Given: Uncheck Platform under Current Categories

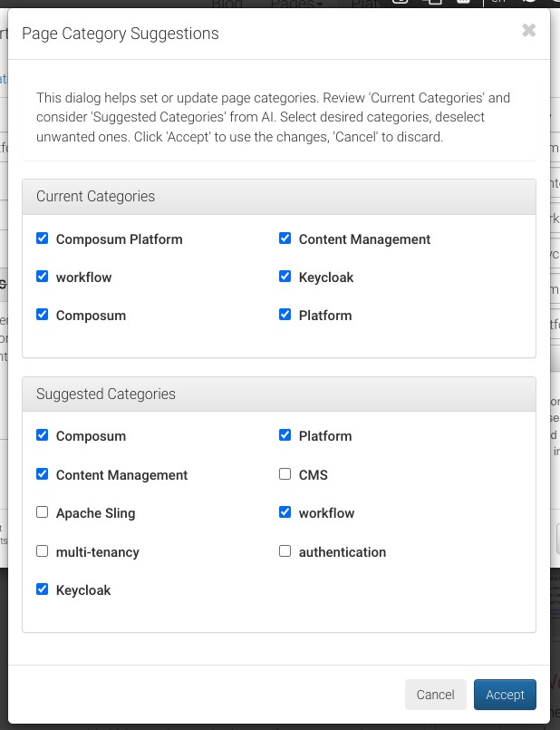Looking at the screenshot, I should (x=285, y=315).
